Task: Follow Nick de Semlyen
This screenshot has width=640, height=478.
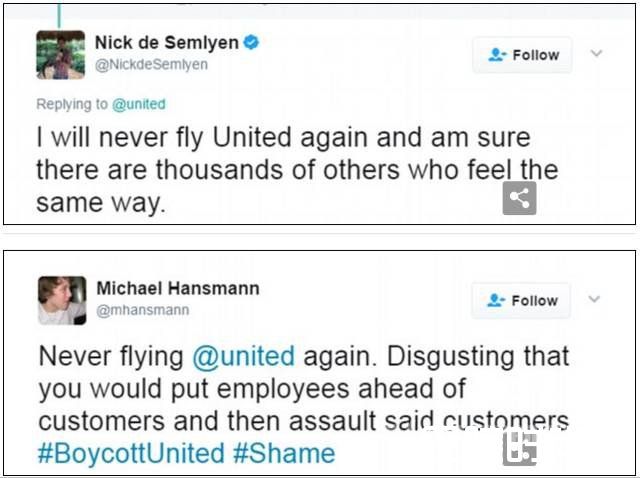Action: point(522,55)
